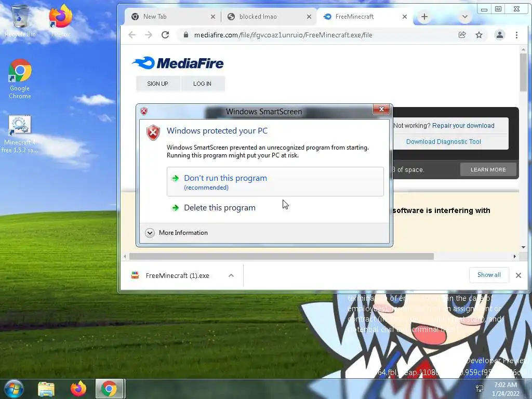Close the New Tab tab
This screenshot has height=399, width=532.
coord(212,17)
